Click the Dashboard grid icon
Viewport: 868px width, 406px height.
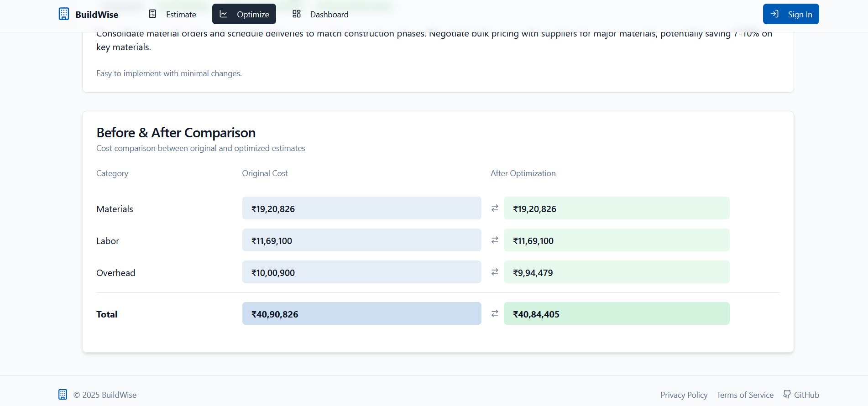coord(297,14)
